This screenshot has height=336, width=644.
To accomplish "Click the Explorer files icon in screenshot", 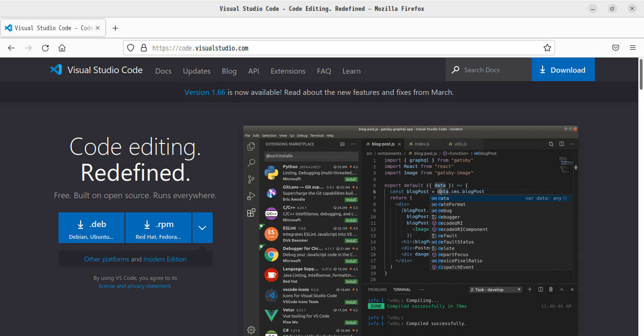I will pos(251,147).
